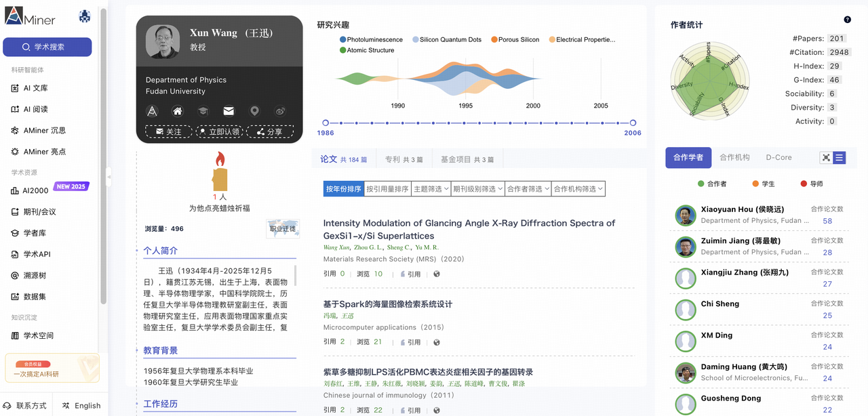This screenshot has height=416, width=868.
Task: Switch to network graph view icon
Action: click(x=826, y=158)
